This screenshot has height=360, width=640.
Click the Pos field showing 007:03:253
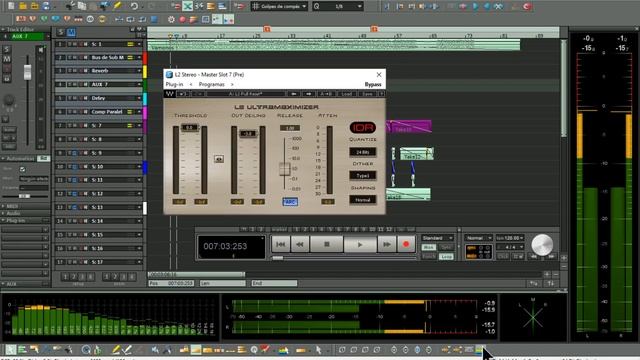171,283
